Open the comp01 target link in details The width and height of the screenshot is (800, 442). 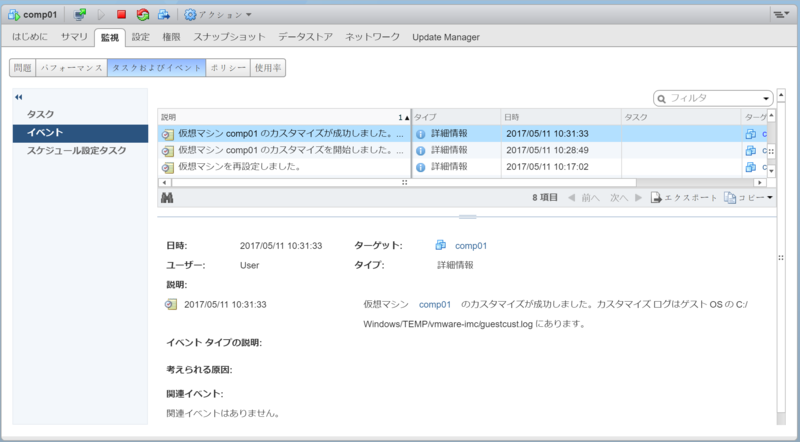point(471,245)
